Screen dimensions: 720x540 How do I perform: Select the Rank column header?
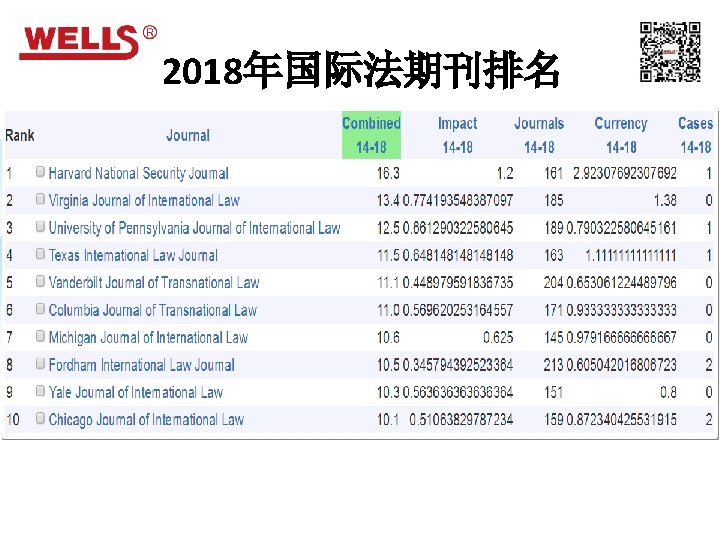20,135
